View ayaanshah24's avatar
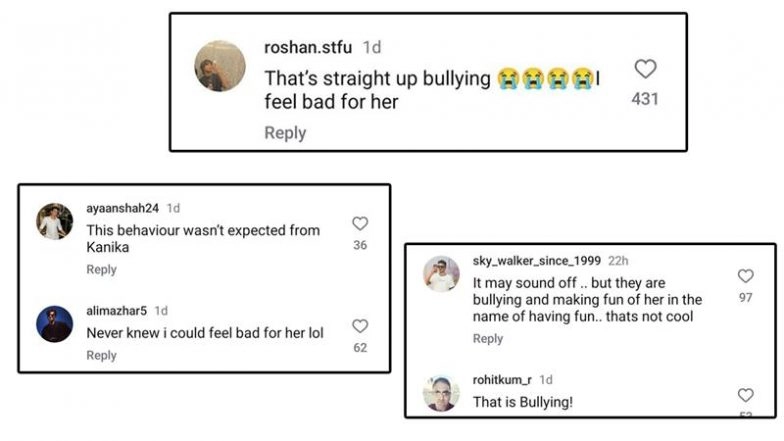This screenshot has height=441, width=784. click(55, 221)
